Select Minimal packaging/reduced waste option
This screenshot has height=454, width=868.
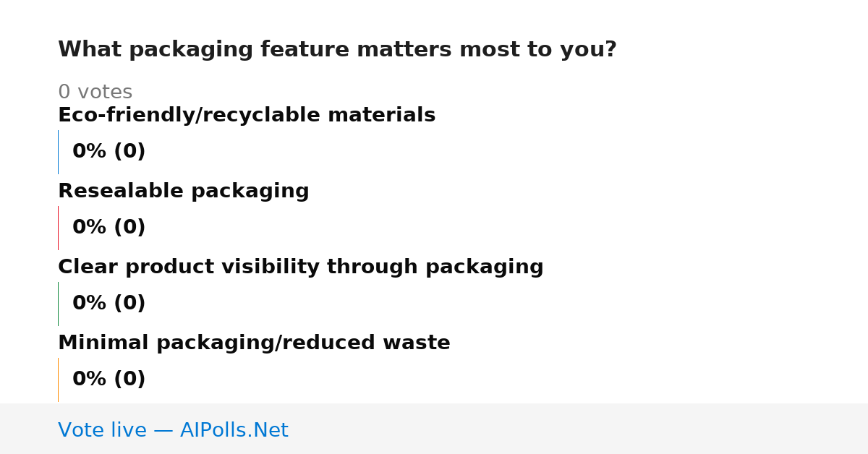tap(254, 343)
